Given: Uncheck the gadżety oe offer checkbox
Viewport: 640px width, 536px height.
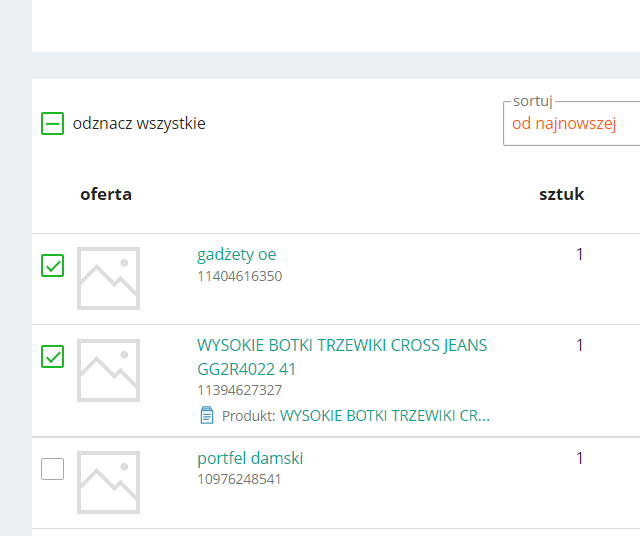Looking at the screenshot, I should 52,265.
